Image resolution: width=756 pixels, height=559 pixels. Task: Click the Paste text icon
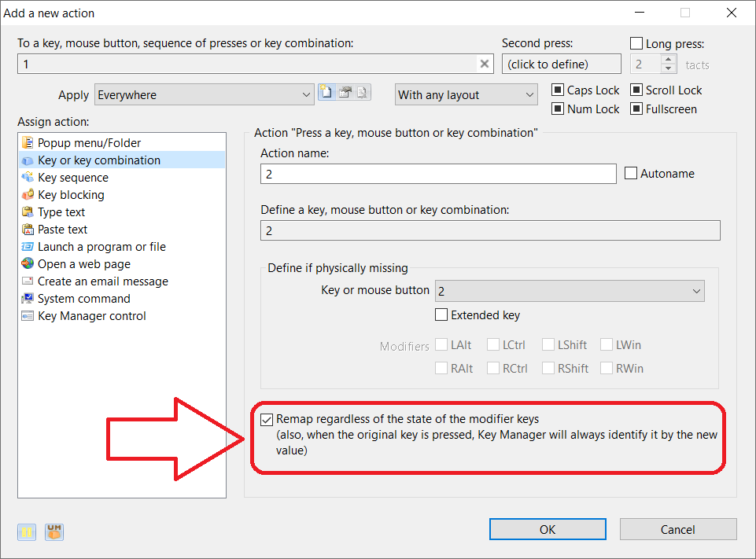point(28,230)
